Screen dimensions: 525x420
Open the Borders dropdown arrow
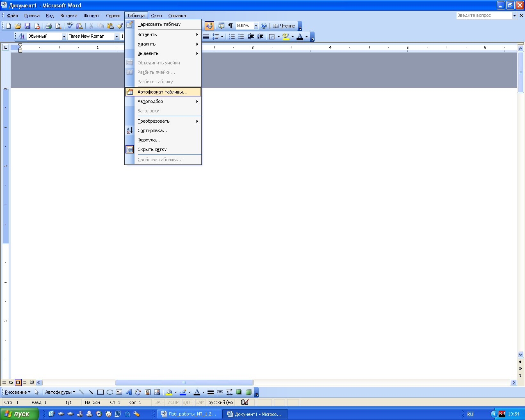tap(278, 37)
